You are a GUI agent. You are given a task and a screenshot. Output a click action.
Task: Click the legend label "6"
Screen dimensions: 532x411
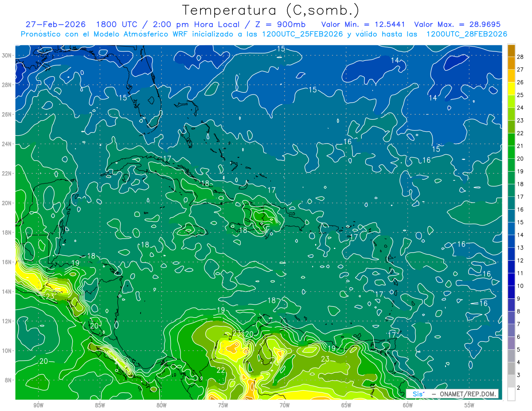pyautogui.click(x=519, y=337)
